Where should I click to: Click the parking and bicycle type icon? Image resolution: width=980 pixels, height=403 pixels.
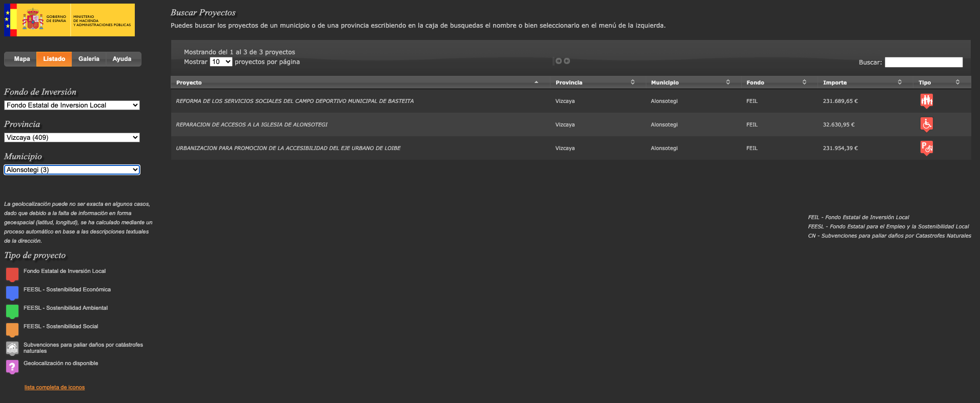pyautogui.click(x=926, y=148)
